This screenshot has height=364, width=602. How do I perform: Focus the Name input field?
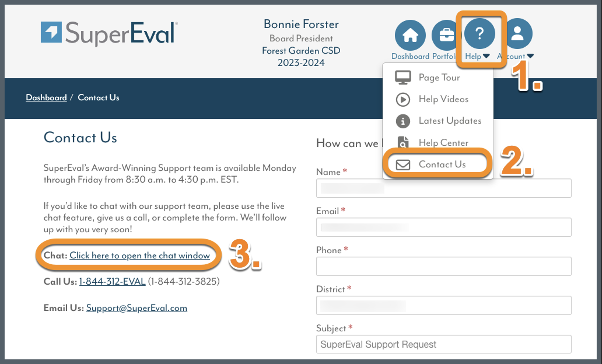click(x=444, y=188)
